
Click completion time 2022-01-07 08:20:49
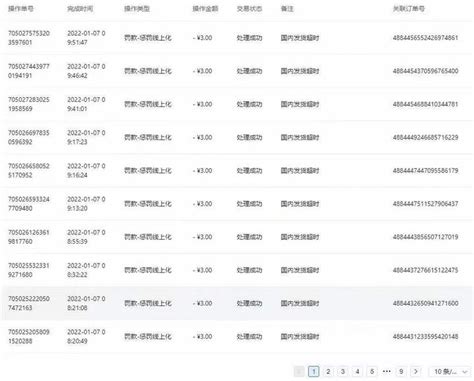coord(86,336)
